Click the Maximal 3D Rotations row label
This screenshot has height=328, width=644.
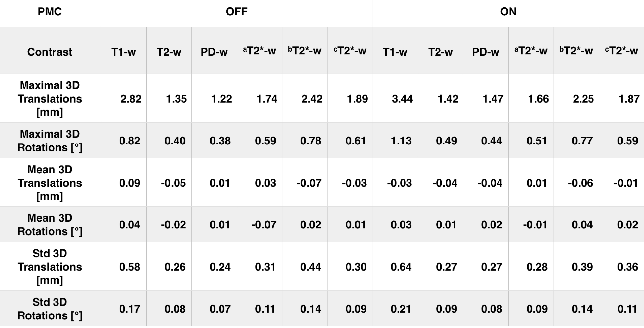[x=50, y=141]
